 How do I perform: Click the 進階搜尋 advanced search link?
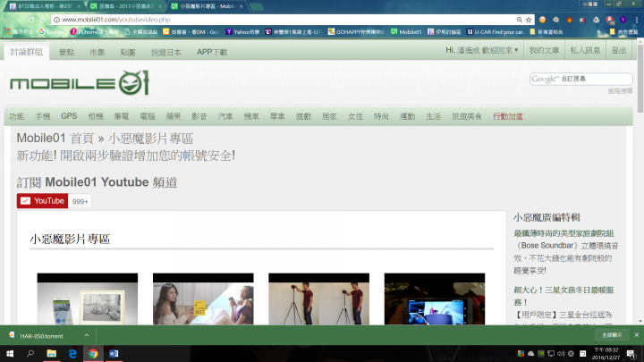point(620,90)
